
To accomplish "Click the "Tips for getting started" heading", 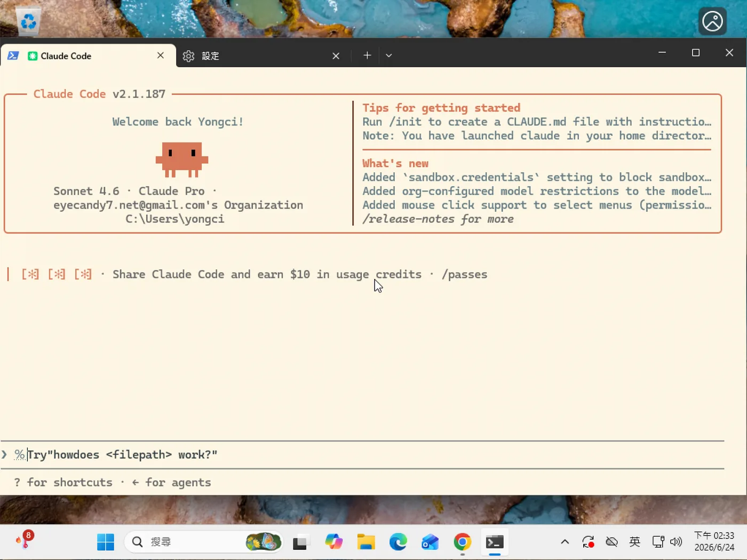I will click(x=441, y=108).
